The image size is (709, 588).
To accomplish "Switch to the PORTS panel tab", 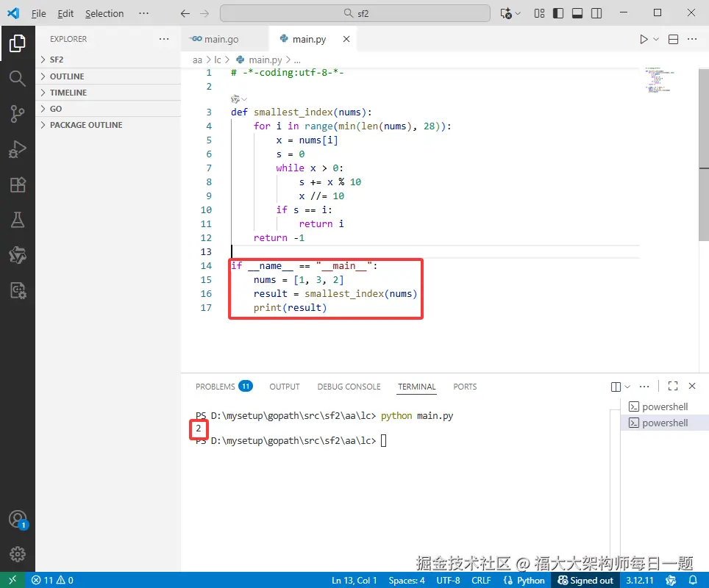I will pyautogui.click(x=465, y=387).
